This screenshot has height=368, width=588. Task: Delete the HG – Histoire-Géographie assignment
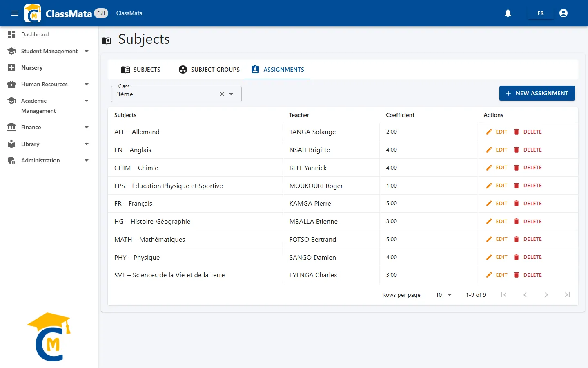(x=528, y=222)
